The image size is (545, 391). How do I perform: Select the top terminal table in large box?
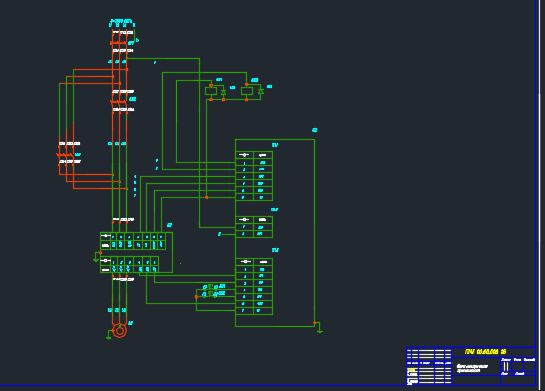point(254,176)
